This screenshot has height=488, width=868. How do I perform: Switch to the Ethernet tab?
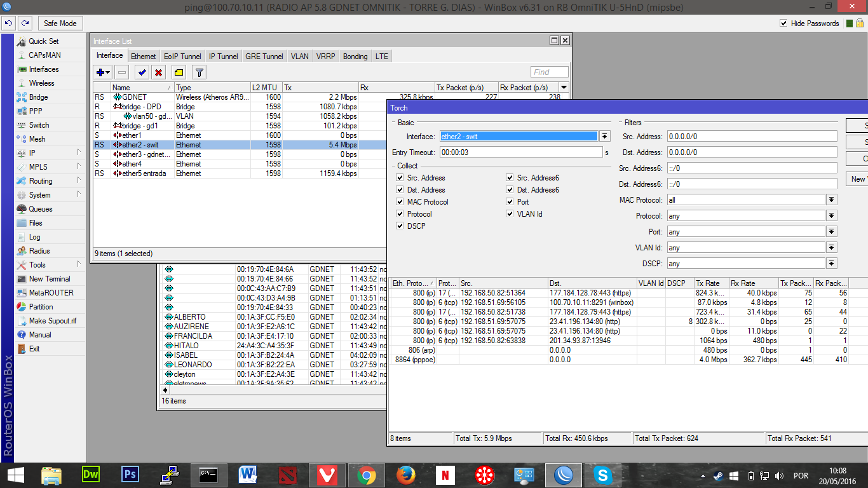pos(144,57)
